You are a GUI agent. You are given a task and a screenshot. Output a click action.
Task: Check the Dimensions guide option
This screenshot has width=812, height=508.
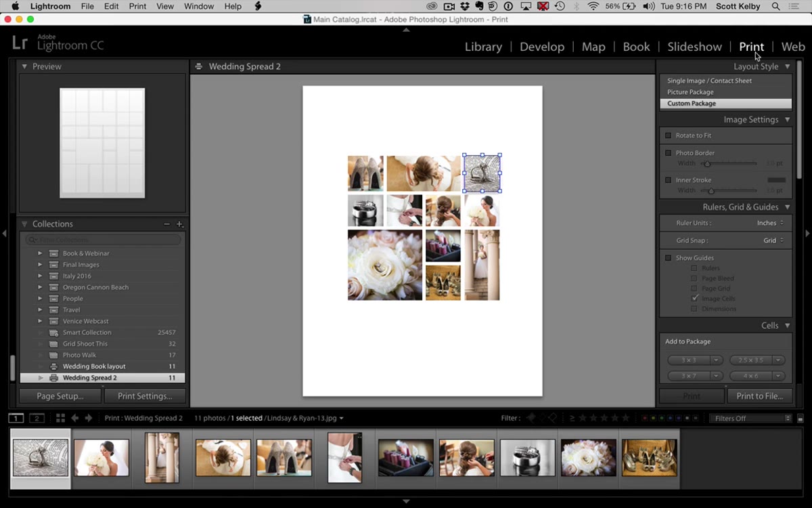pyautogui.click(x=694, y=309)
